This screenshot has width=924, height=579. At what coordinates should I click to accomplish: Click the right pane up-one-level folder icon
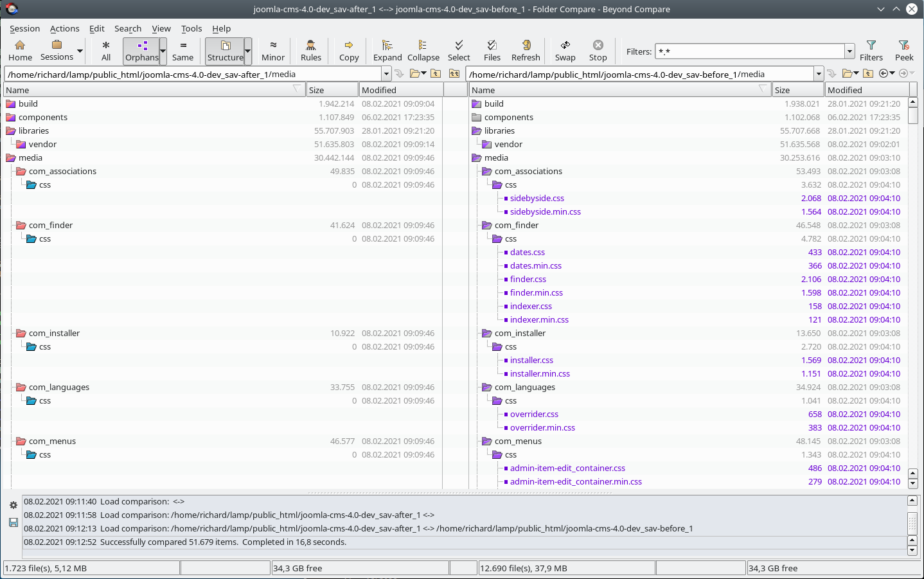868,73
